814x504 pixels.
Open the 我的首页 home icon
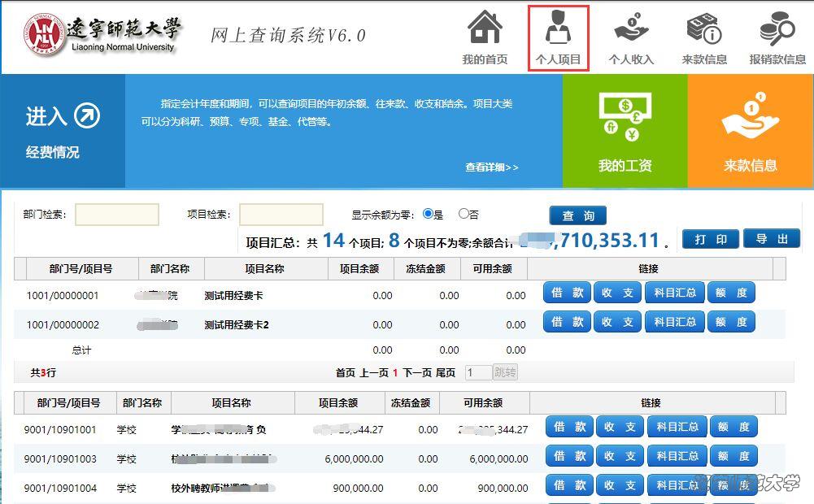(x=485, y=29)
